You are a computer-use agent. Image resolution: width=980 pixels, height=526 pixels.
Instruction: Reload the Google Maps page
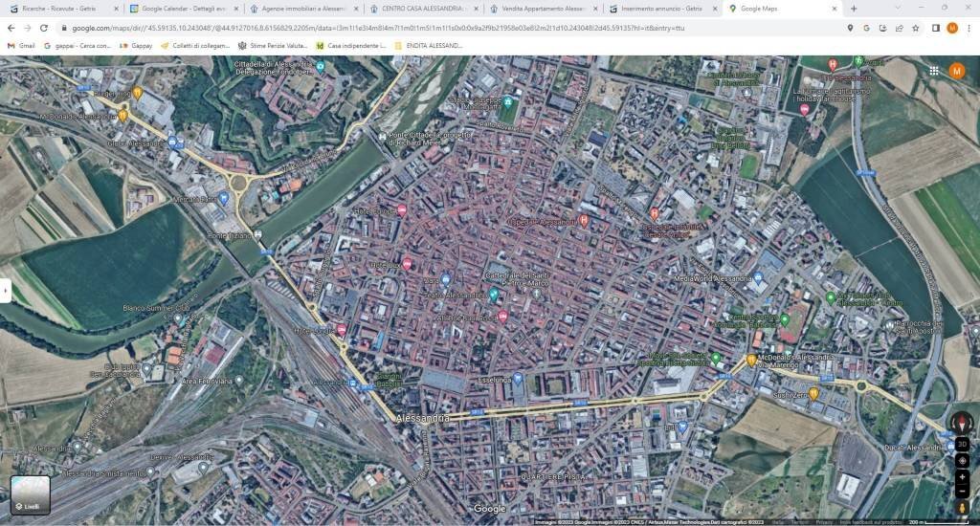(x=44, y=28)
